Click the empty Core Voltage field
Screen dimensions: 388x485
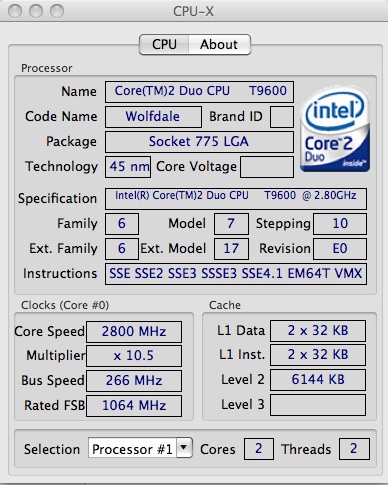(x=267, y=167)
